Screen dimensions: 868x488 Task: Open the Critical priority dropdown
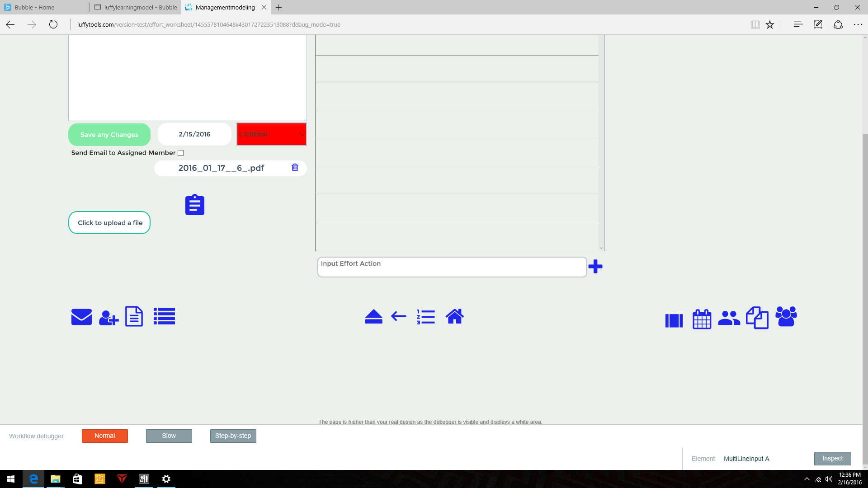271,134
